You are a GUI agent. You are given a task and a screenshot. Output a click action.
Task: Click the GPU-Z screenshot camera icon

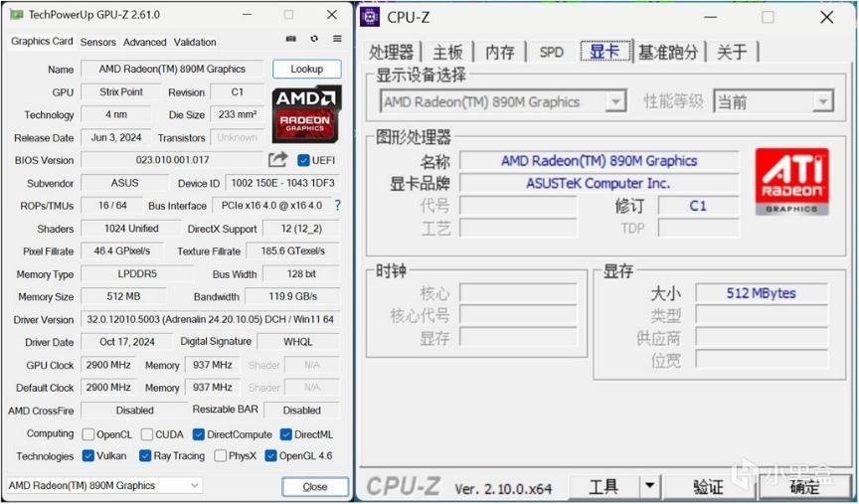point(291,39)
